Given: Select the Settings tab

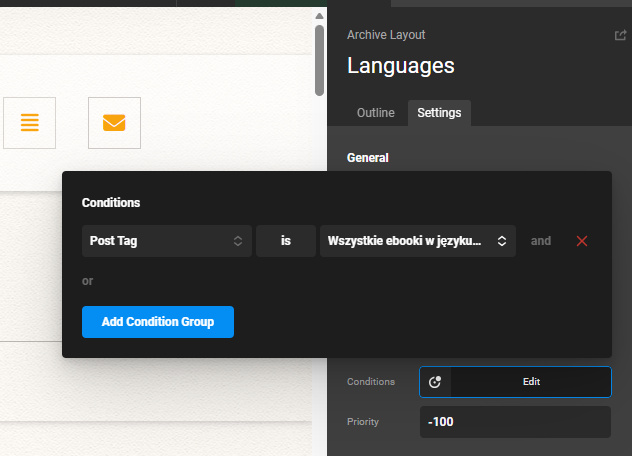Looking at the screenshot, I should [x=439, y=113].
